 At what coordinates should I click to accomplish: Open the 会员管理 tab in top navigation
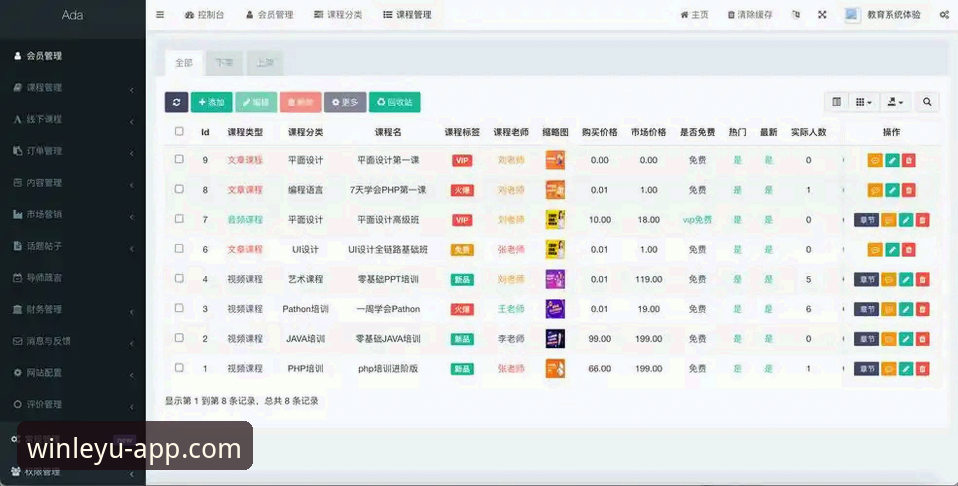[269, 15]
